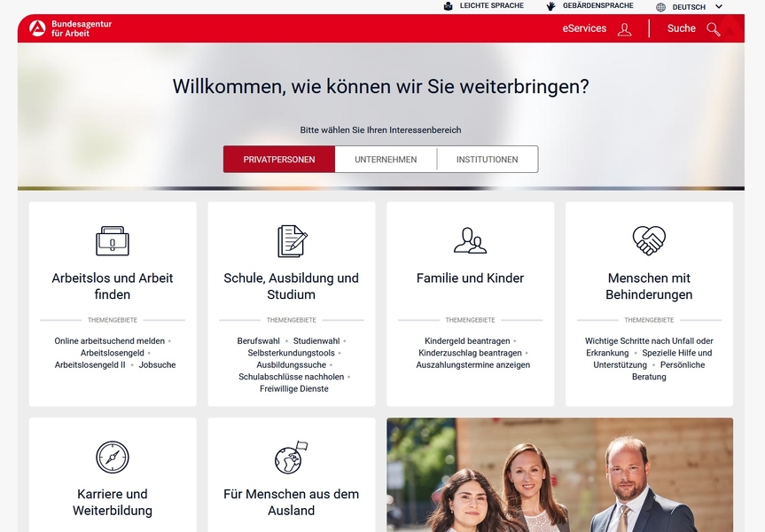Open Online arbeitsuchend melden link
765x532 pixels.
tap(109, 340)
